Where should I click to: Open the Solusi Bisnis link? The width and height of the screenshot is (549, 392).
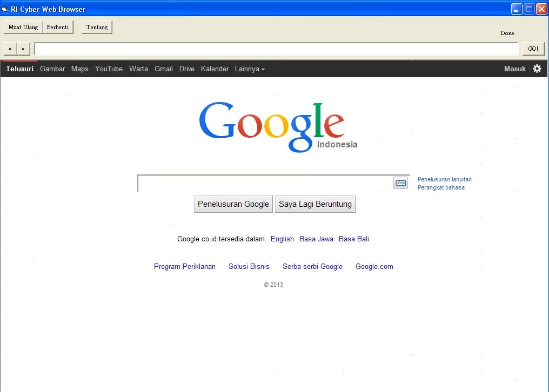pos(249,266)
